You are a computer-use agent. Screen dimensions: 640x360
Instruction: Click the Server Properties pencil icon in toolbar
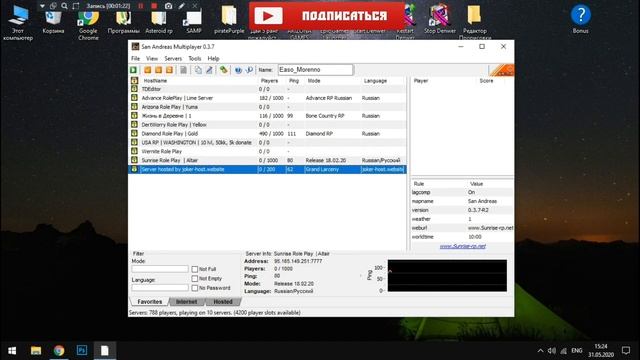[x=209, y=70]
